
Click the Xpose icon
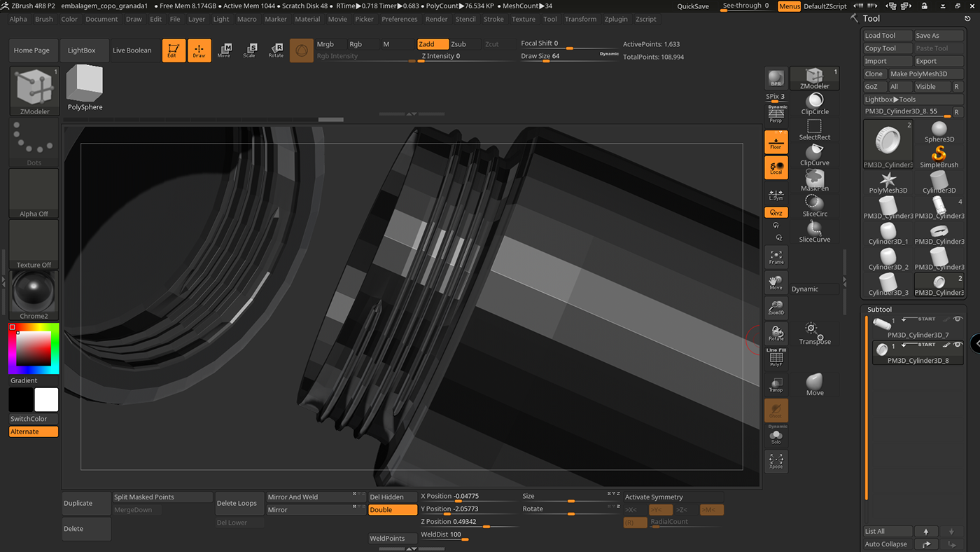tap(776, 461)
